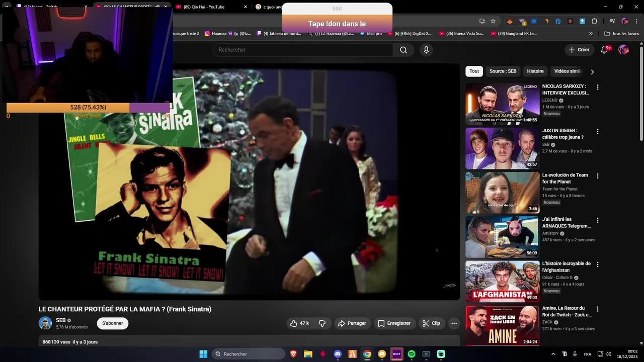This screenshot has width=644, height=362.
Task: Open the NZXT app in taskbar
Action: click(396, 354)
